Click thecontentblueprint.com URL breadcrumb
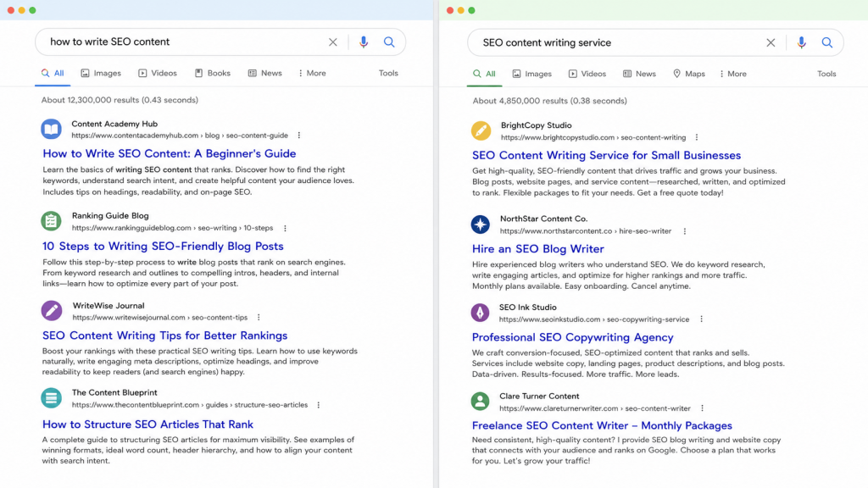 [189, 405]
